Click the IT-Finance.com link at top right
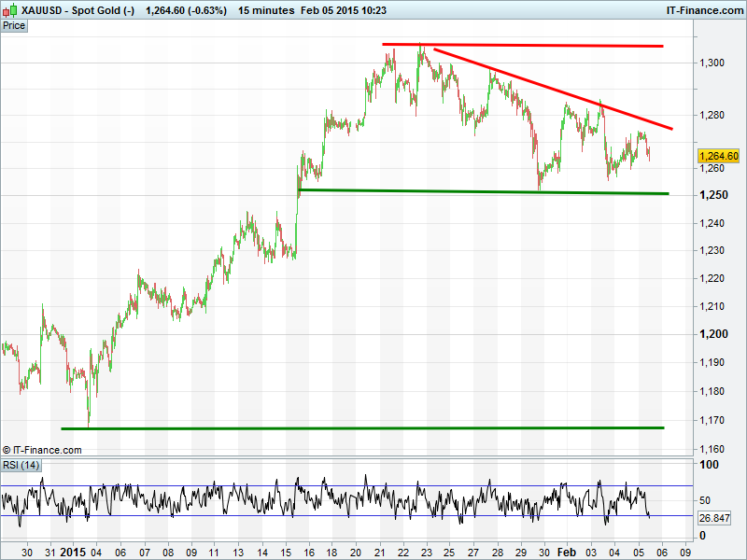Viewport: 747px width, 560px height. pos(704,9)
